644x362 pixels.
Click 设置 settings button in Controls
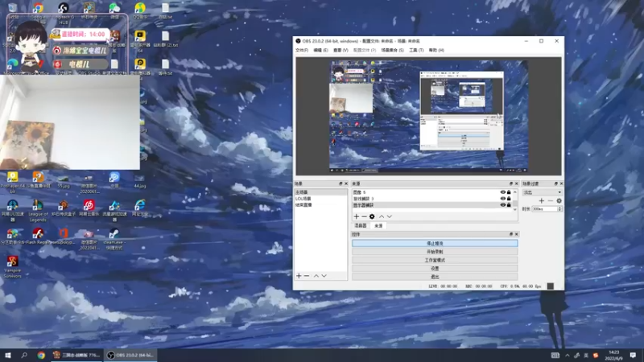tap(435, 269)
